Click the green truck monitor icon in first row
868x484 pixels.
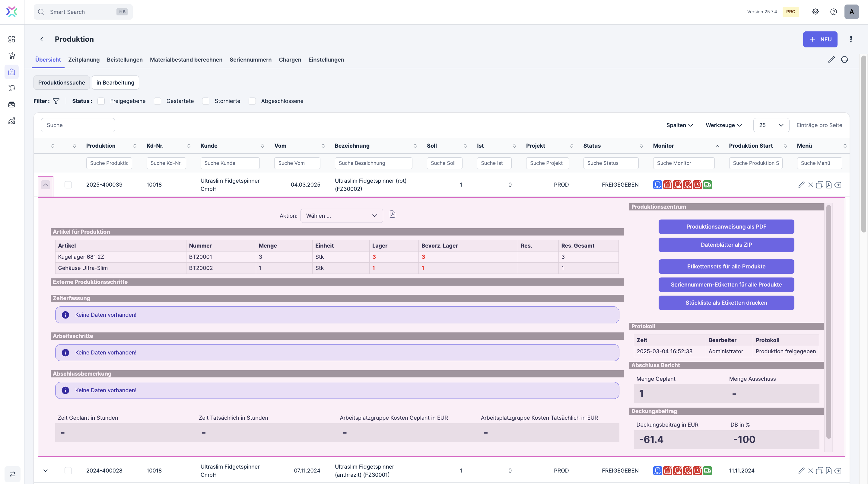[x=707, y=185]
